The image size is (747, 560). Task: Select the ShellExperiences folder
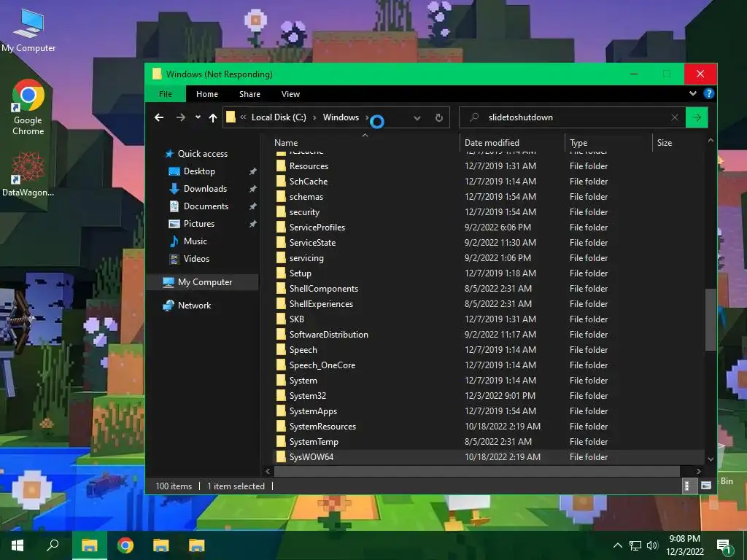(321, 304)
